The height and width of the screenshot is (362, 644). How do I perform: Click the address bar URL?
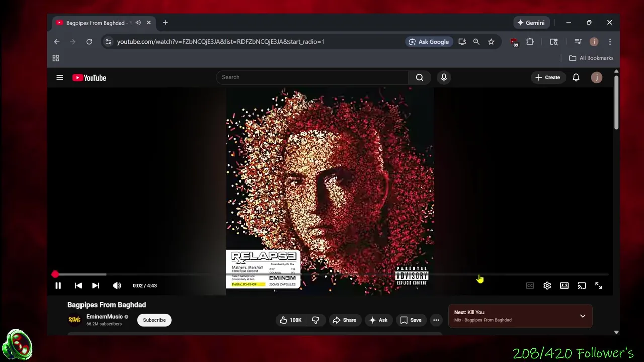click(x=221, y=42)
